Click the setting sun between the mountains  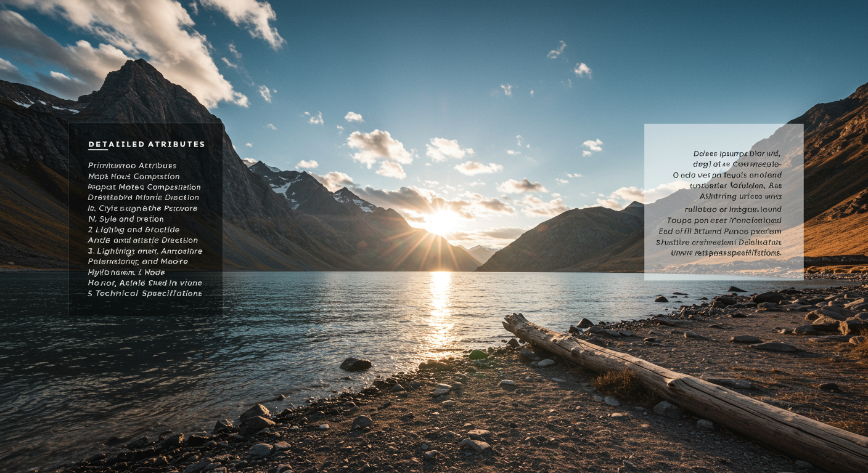441,223
